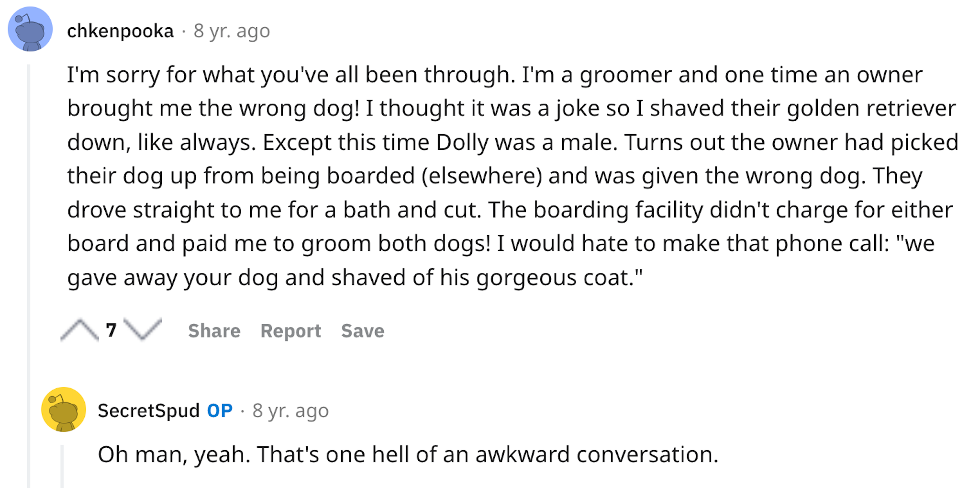Open chkenpooka's blue snoo avatar
Screen dimensions: 980x488
click(30, 29)
